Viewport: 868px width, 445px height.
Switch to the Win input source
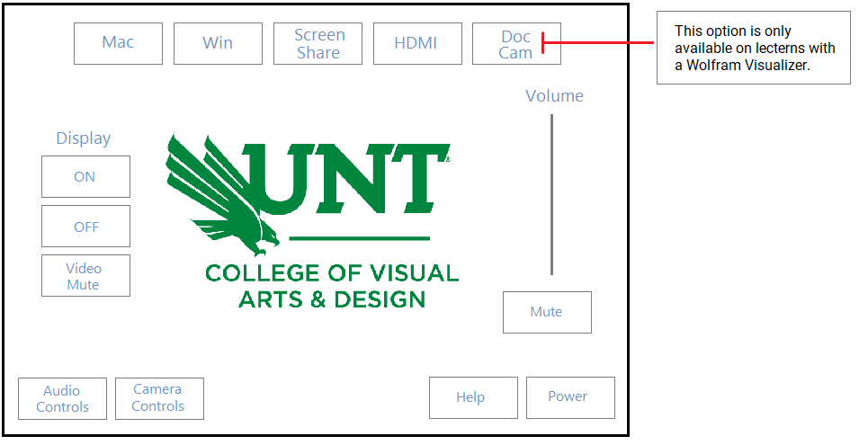click(218, 44)
